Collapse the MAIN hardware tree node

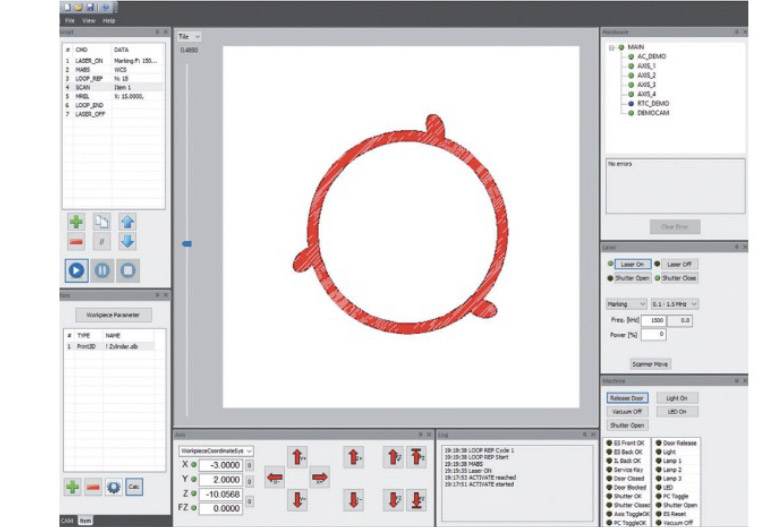(610, 47)
